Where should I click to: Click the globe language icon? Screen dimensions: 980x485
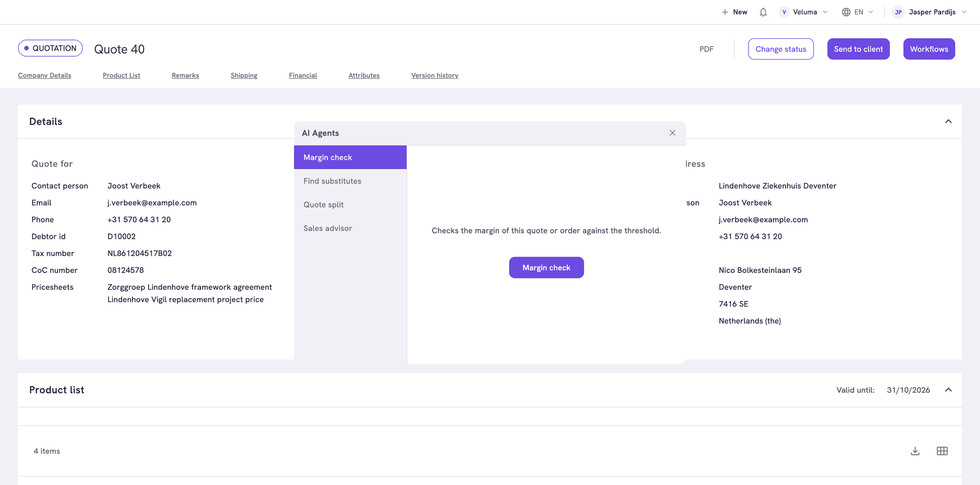846,12
